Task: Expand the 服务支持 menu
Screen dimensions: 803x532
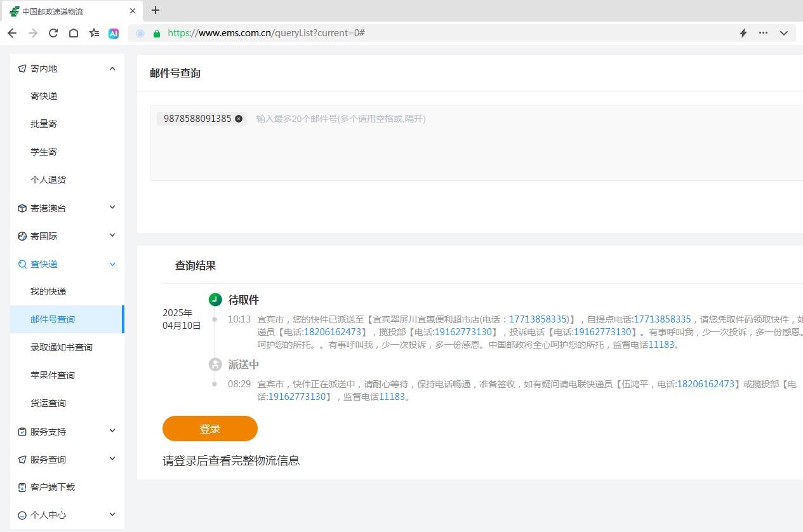Action: coord(112,431)
